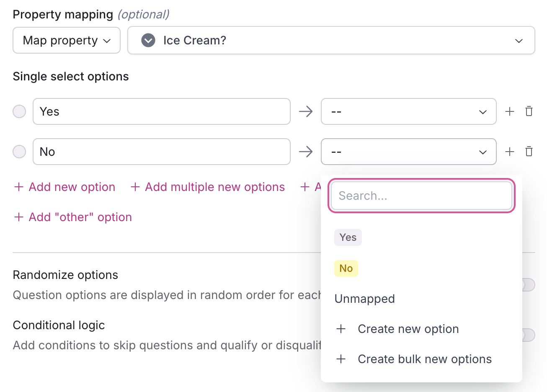Screen dimensions: 547x392
Task: Delete the No option with trash icon
Action: pyautogui.click(x=529, y=152)
